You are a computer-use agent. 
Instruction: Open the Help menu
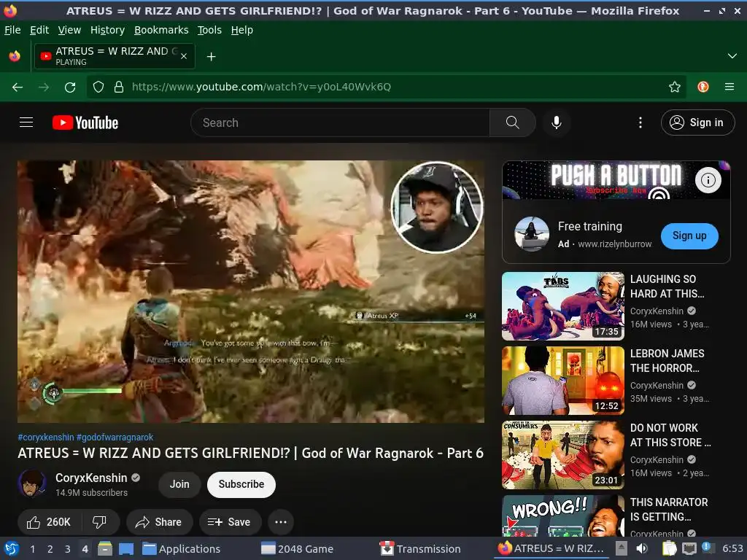242,30
